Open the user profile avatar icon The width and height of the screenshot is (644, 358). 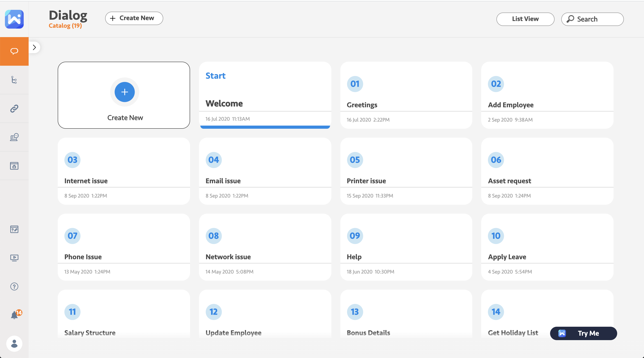tap(14, 343)
